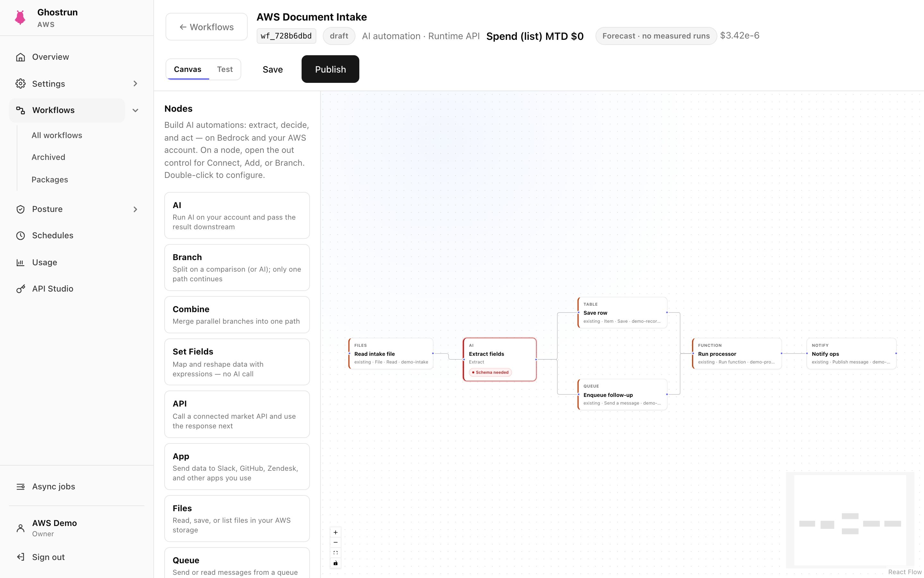Open All workflows in sidebar
Viewport: 924px width, 578px height.
click(x=57, y=135)
